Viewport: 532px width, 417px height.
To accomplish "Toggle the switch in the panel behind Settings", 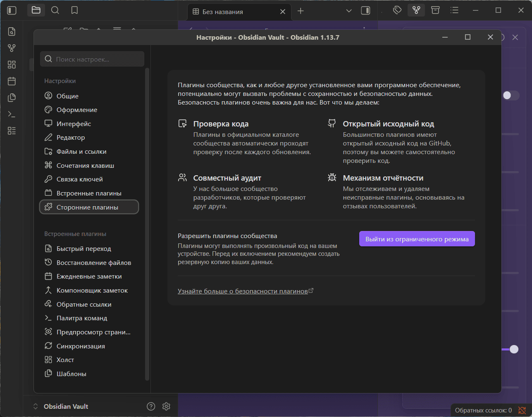I will [511, 95].
